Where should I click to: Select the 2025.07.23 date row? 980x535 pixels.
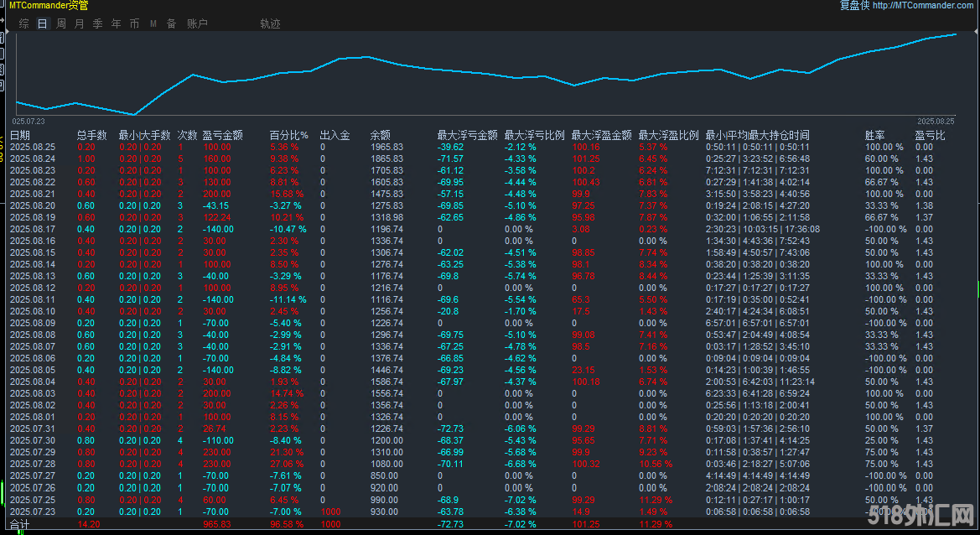point(33,511)
